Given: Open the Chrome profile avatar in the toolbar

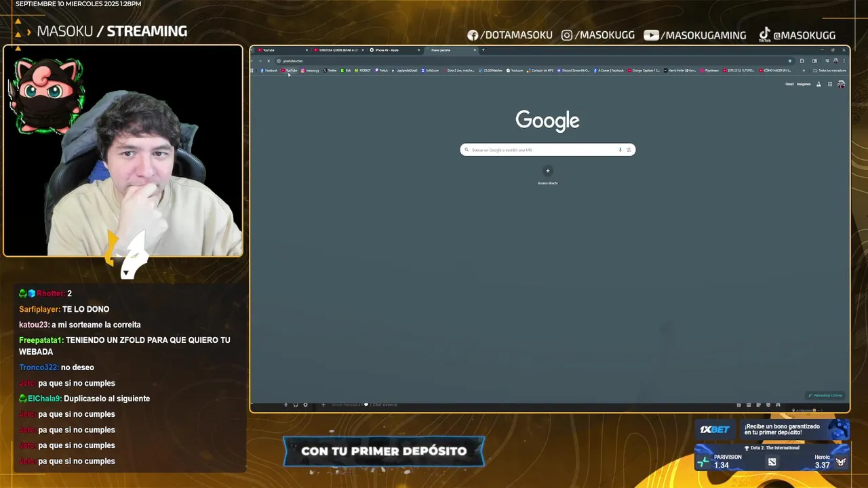Looking at the screenshot, I should (835, 61).
